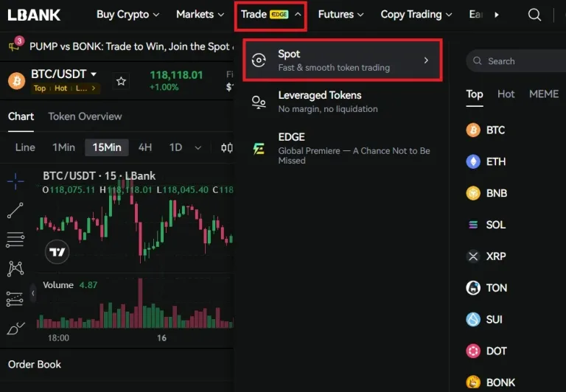
Task: Expand more timeframe options after 1D
Action: (198, 147)
